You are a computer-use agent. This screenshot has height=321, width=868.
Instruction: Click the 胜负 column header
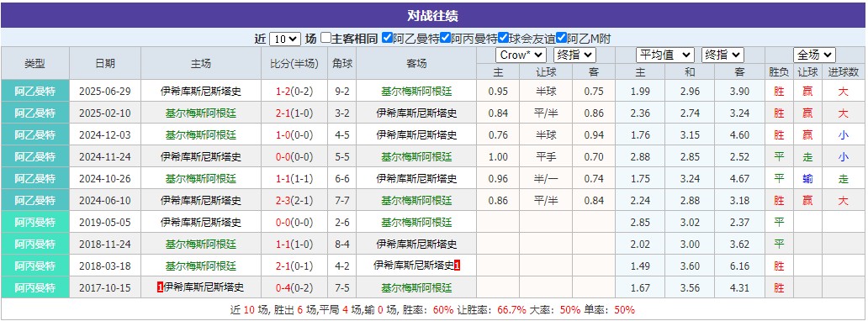[779, 72]
